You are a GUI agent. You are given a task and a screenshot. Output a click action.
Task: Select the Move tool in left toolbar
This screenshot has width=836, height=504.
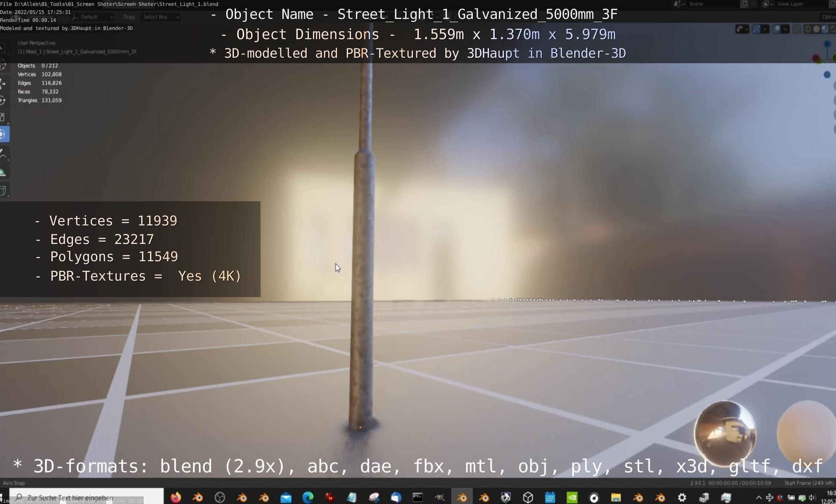pyautogui.click(x=3, y=83)
